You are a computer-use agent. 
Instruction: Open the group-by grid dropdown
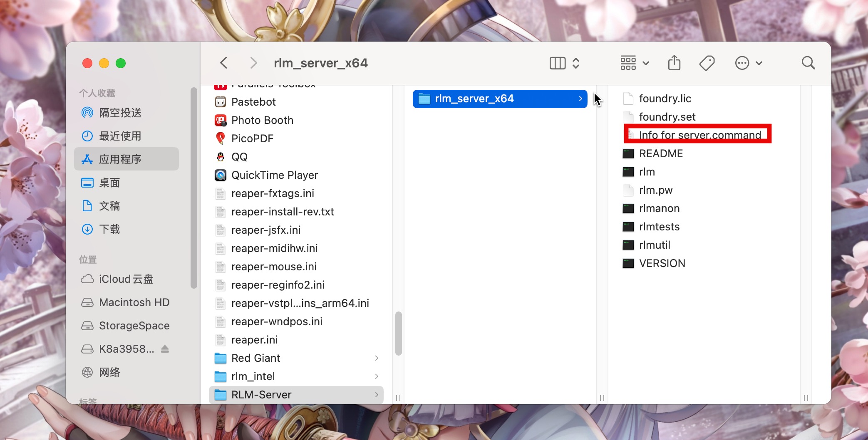point(634,63)
